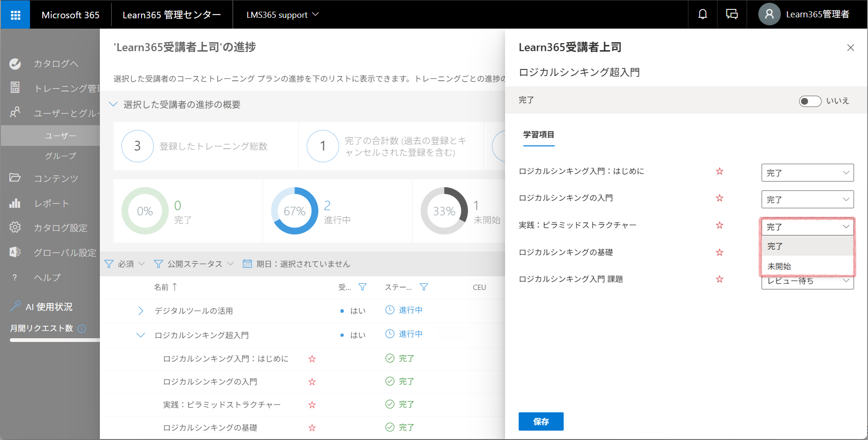
Task: Click the star icon for ロジカルシンキング入門：はじめに in panel
Action: 720,171
